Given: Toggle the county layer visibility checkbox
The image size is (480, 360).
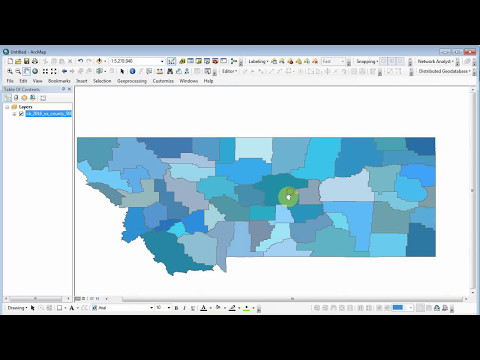Looking at the screenshot, I should coord(21,114).
